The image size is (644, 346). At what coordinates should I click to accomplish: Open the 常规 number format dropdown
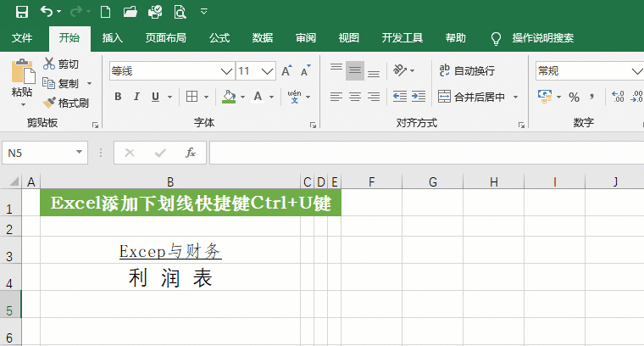tap(636, 71)
